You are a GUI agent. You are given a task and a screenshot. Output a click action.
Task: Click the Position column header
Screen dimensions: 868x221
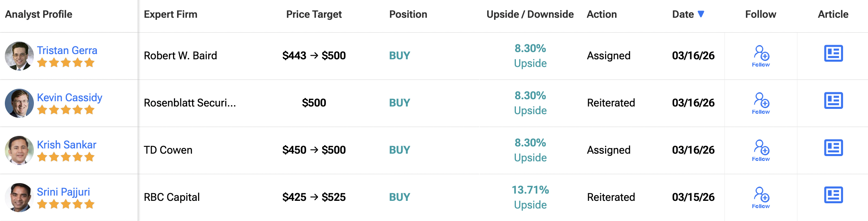point(408,15)
